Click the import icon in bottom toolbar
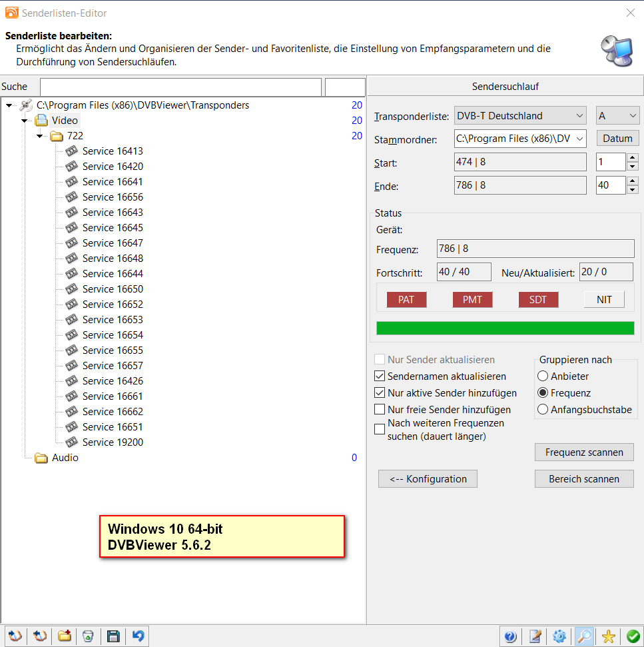 15,636
